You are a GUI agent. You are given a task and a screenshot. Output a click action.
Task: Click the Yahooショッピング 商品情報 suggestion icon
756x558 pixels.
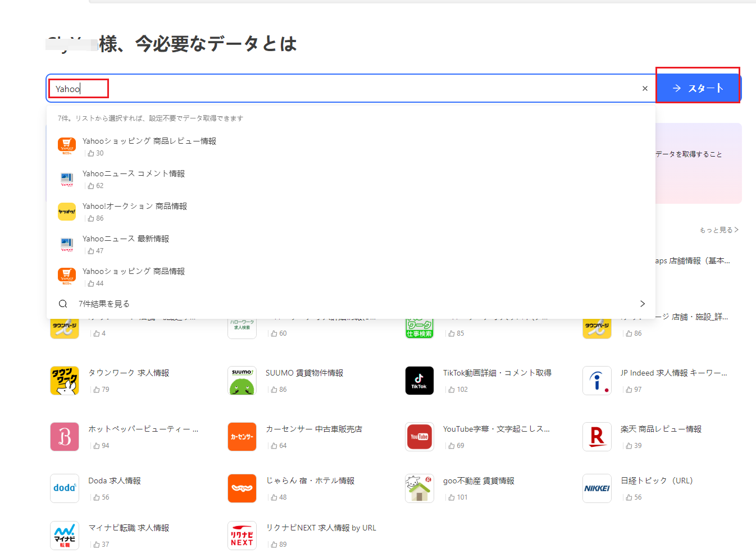coord(67,277)
